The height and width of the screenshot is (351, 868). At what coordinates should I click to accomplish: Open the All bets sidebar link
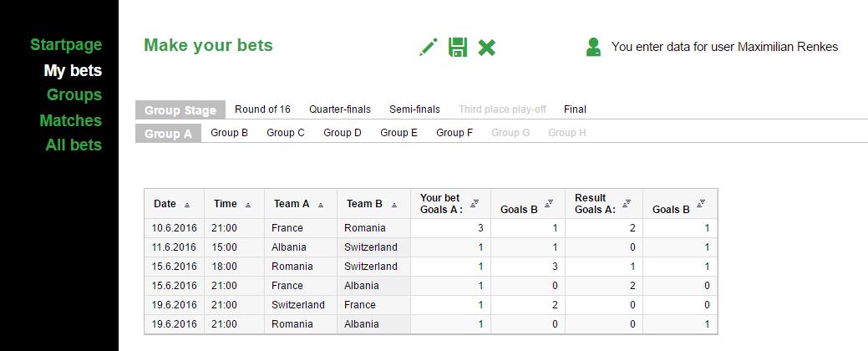pos(74,145)
